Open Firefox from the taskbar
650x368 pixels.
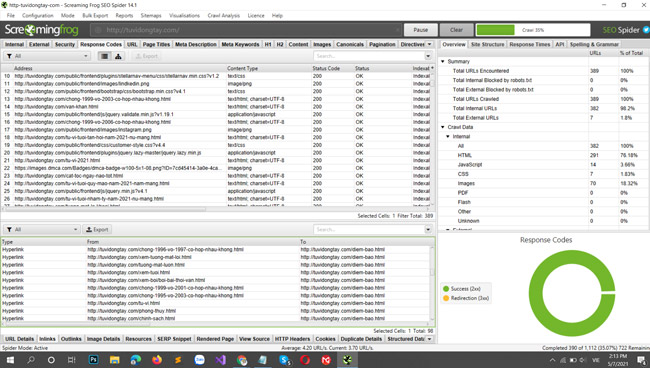click(157, 360)
